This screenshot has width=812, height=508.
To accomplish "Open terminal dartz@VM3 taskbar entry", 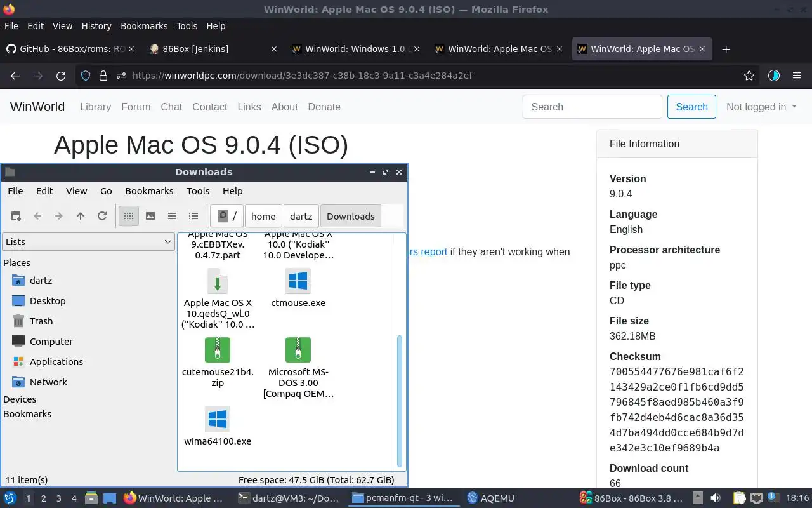I will 289,498.
